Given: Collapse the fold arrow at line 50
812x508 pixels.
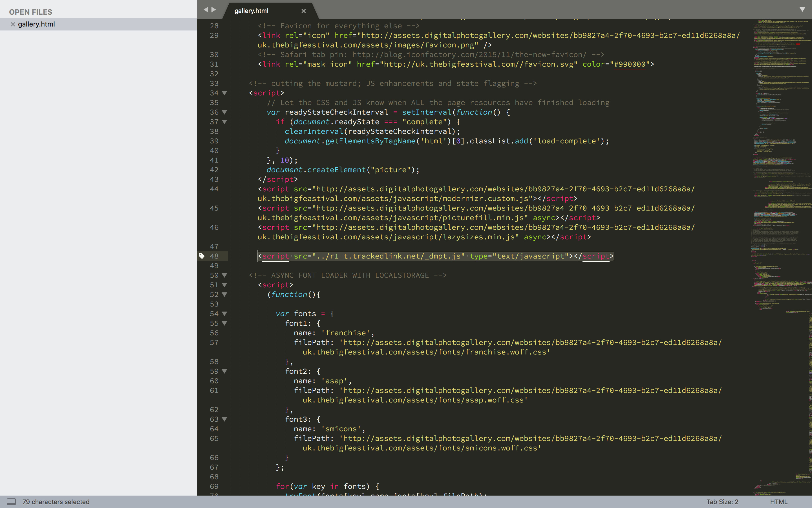Looking at the screenshot, I should point(224,275).
